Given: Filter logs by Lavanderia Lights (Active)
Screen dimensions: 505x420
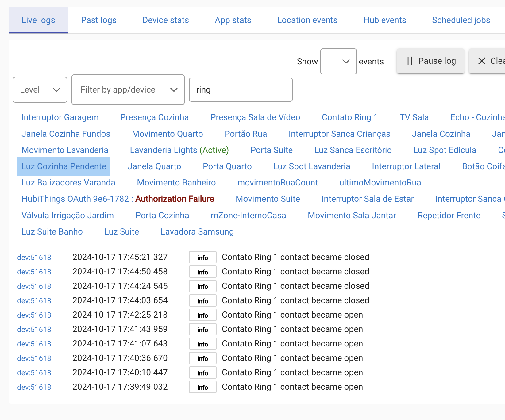Looking at the screenshot, I should 179,150.
